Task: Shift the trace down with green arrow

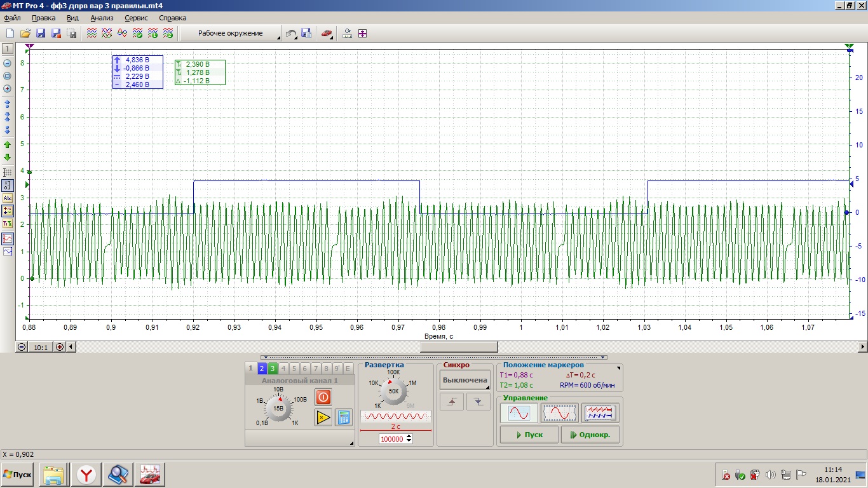Action: coord(8,157)
